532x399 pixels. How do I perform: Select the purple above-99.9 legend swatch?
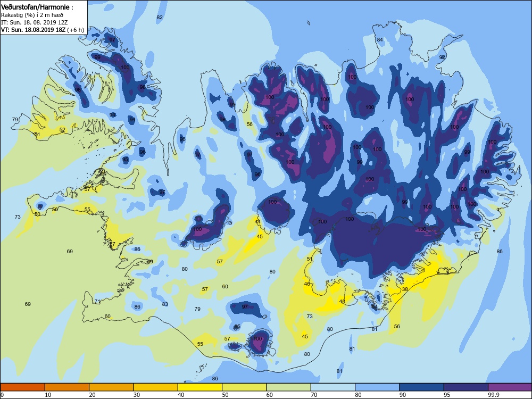(510, 387)
